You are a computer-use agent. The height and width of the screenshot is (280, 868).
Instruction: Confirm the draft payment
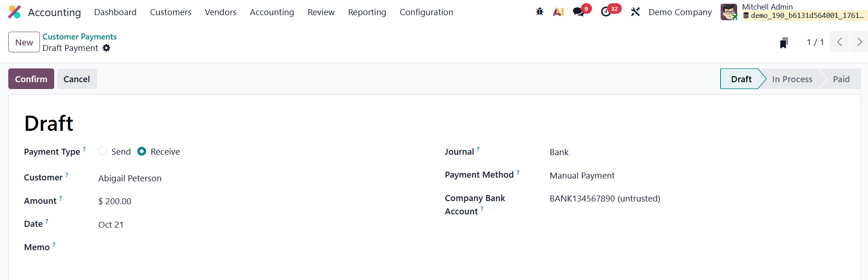coord(31,79)
